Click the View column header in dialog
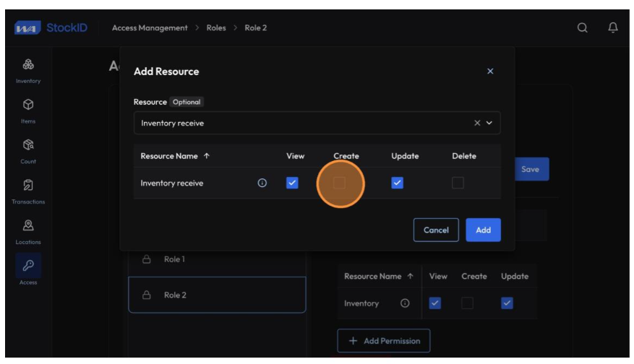 (x=295, y=156)
